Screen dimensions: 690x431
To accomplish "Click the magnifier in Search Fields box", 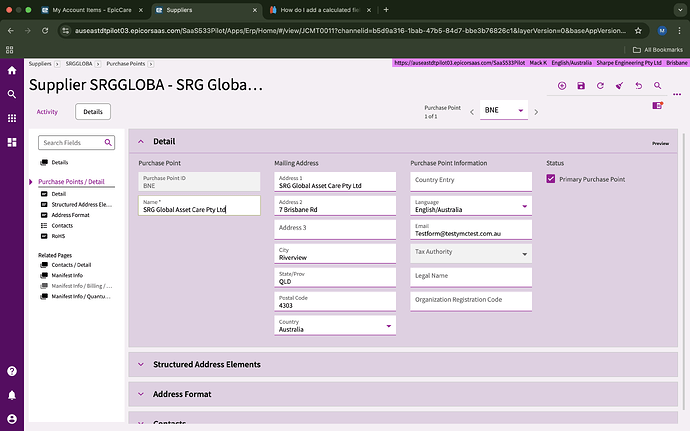I will coord(108,143).
